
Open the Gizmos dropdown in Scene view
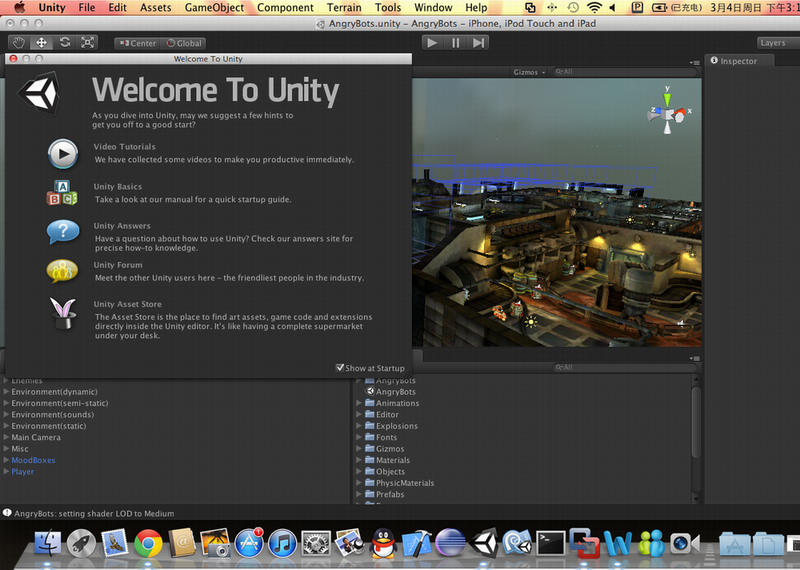529,72
